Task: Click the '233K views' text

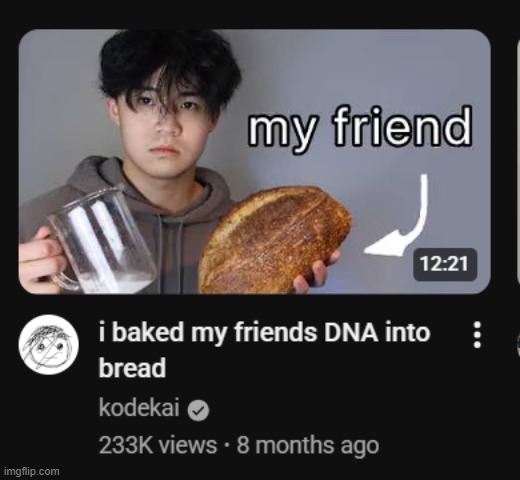Action: pyautogui.click(x=158, y=445)
